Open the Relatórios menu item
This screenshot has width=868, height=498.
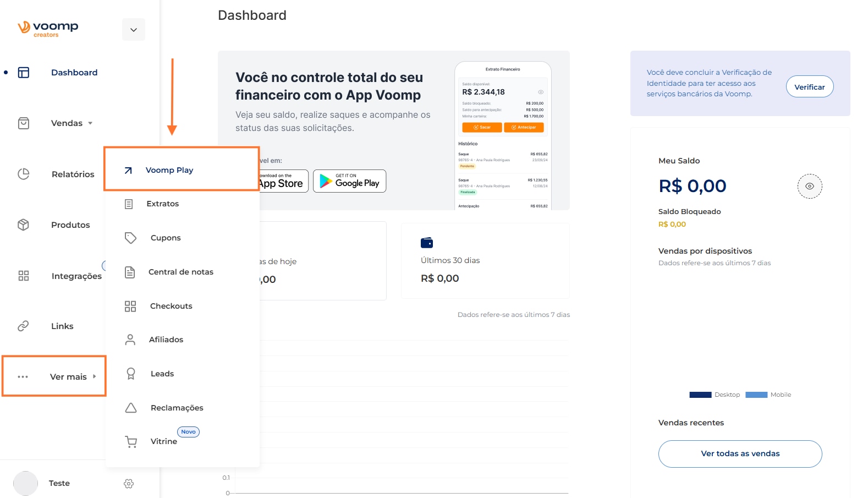[73, 174]
